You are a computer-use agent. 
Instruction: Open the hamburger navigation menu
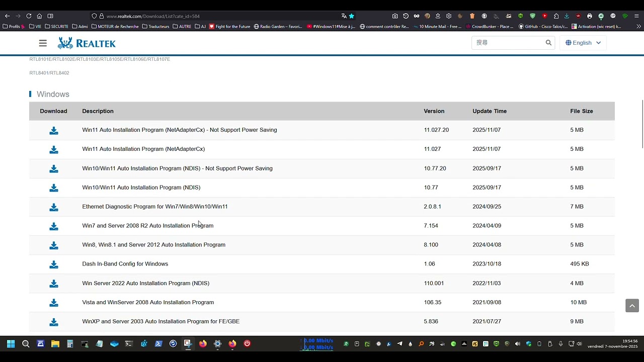click(43, 43)
